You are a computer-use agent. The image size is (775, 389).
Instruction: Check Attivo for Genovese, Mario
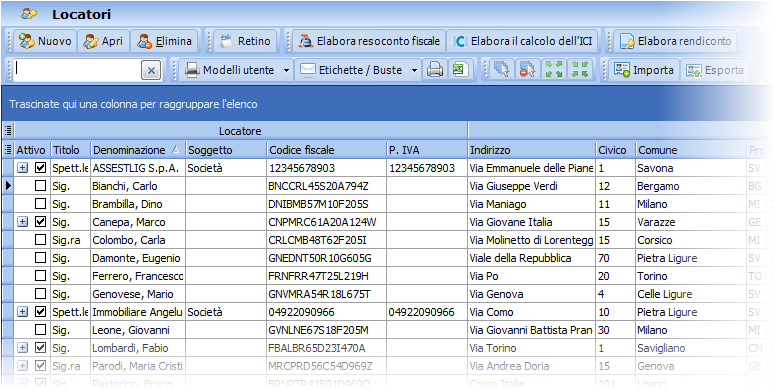coord(41,294)
